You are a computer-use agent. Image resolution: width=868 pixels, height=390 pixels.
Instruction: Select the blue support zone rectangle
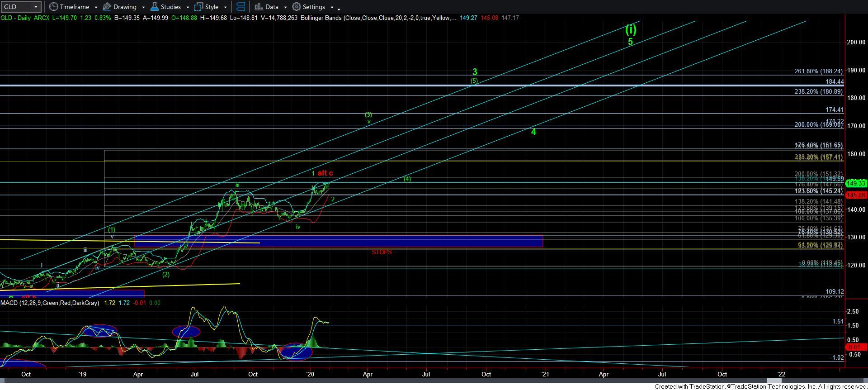(x=338, y=242)
